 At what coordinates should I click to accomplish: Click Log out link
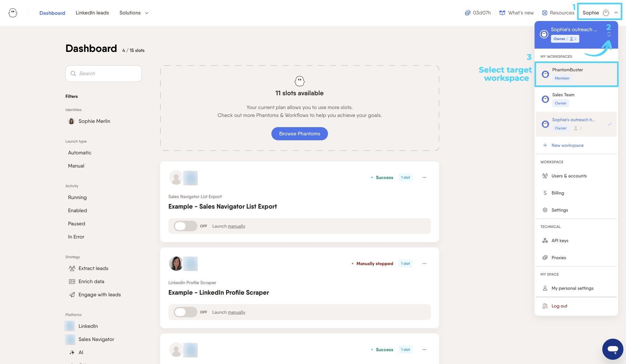point(559,306)
